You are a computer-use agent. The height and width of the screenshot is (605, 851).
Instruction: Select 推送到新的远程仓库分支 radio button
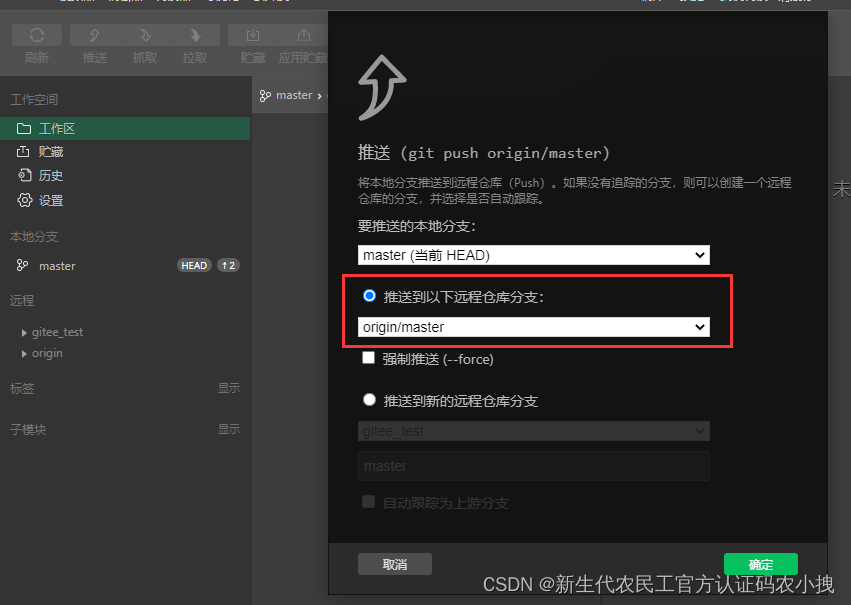(x=370, y=400)
